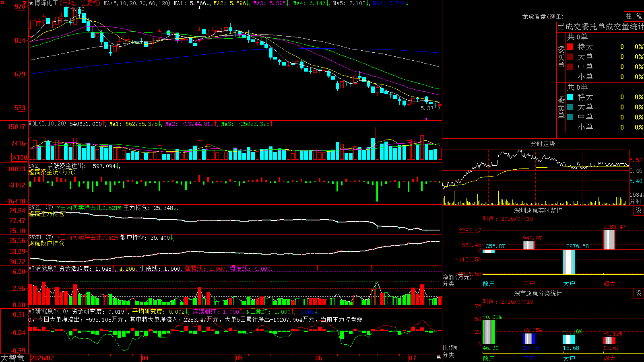Click the 已成交委托单成交量统计 tab header

pyautogui.click(x=601, y=27)
